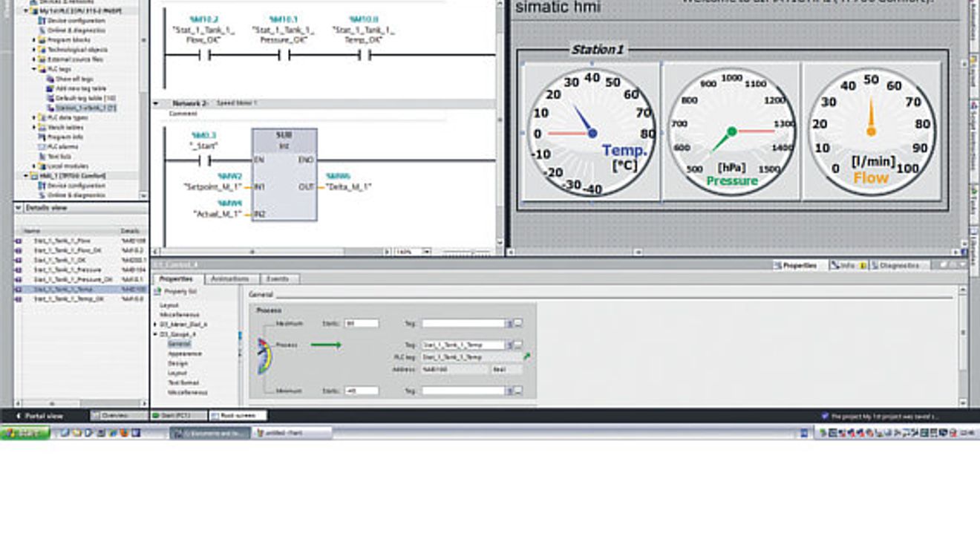980x551 pixels.
Task: Switch to the Animations tab
Action: [x=230, y=278]
